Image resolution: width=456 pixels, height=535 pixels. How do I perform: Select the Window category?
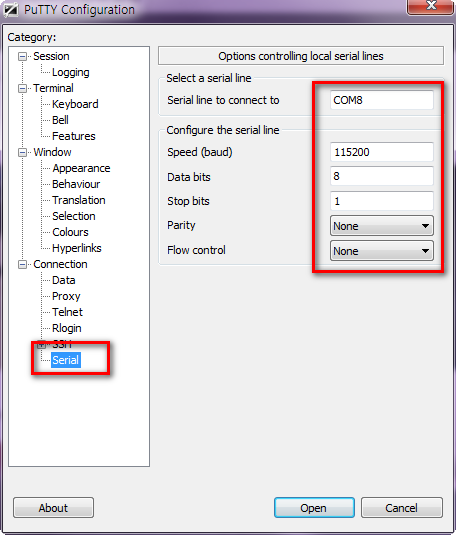point(52,152)
